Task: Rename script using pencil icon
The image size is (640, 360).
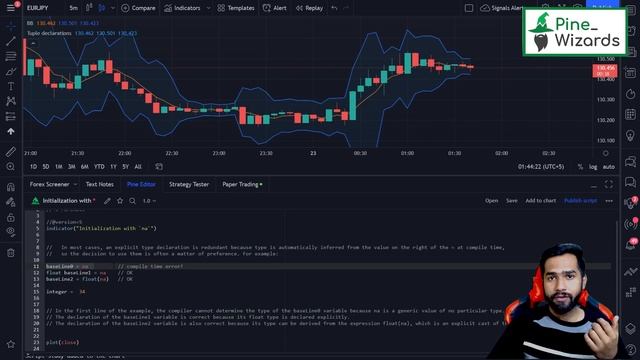Action: coord(107,201)
